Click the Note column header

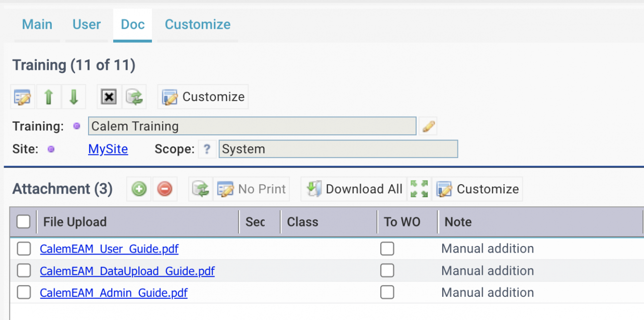(540, 222)
